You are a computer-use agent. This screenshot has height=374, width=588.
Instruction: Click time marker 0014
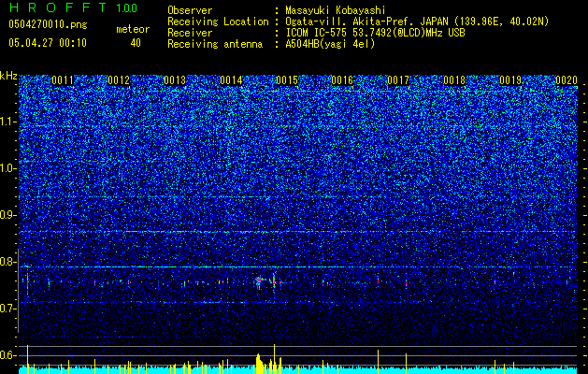pyautogui.click(x=231, y=80)
